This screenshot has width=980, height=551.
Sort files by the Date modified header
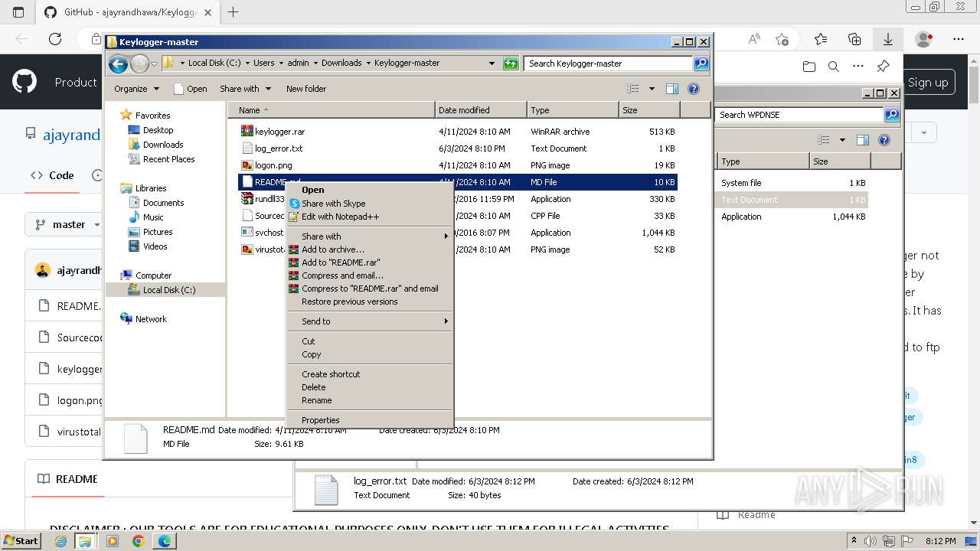481,110
